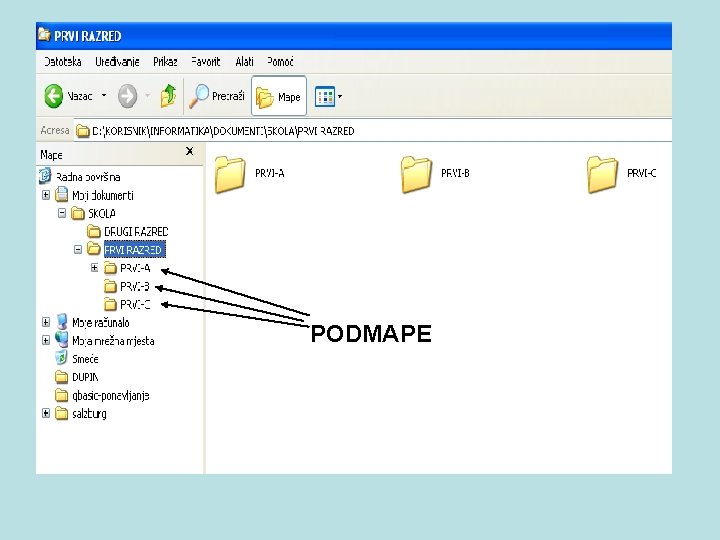
Task: Close the Mape folders pane
Action: click(190, 151)
